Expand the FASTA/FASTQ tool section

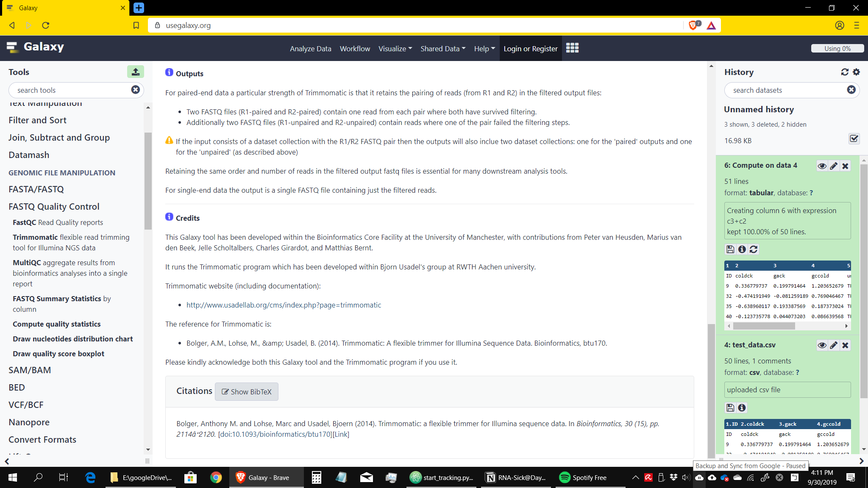click(x=36, y=189)
